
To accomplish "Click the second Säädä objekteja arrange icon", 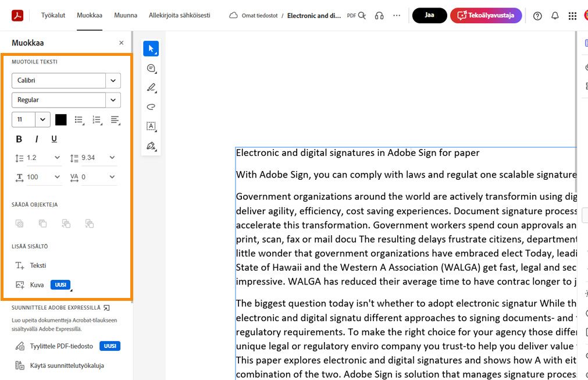I will pyautogui.click(x=43, y=223).
